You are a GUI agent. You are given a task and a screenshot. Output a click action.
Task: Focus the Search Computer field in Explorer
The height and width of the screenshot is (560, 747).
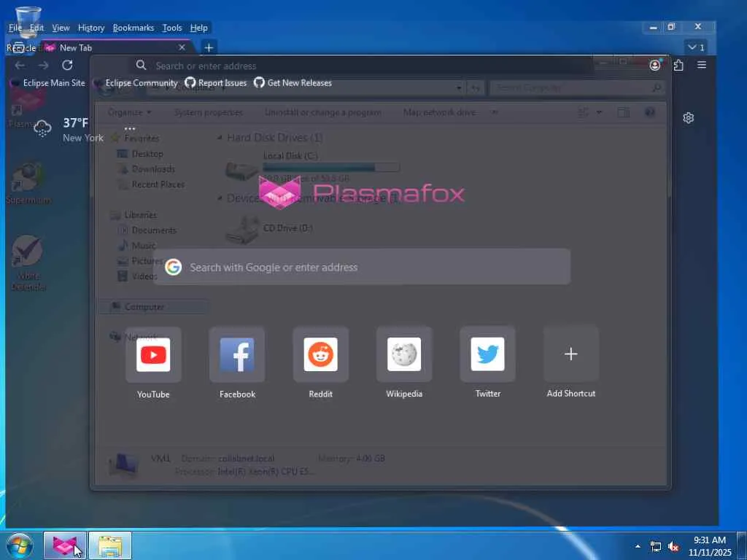click(576, 88)
